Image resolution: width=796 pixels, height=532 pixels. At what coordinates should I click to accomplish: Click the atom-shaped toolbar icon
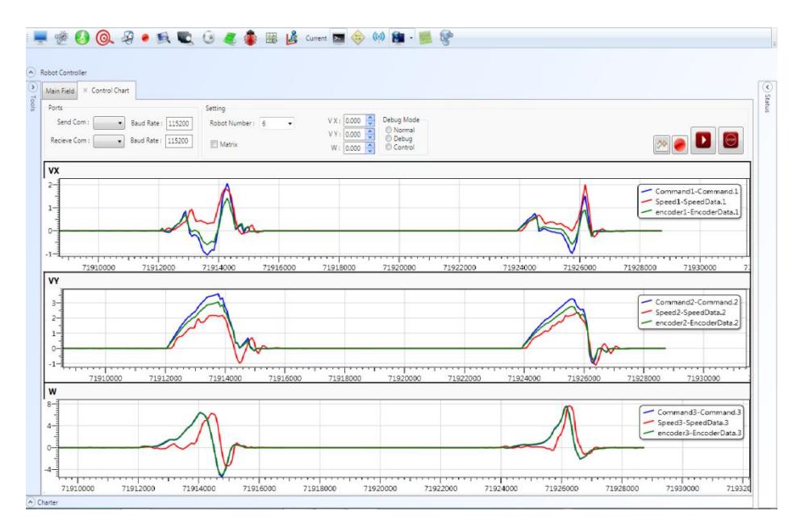(x=61, y=38)
